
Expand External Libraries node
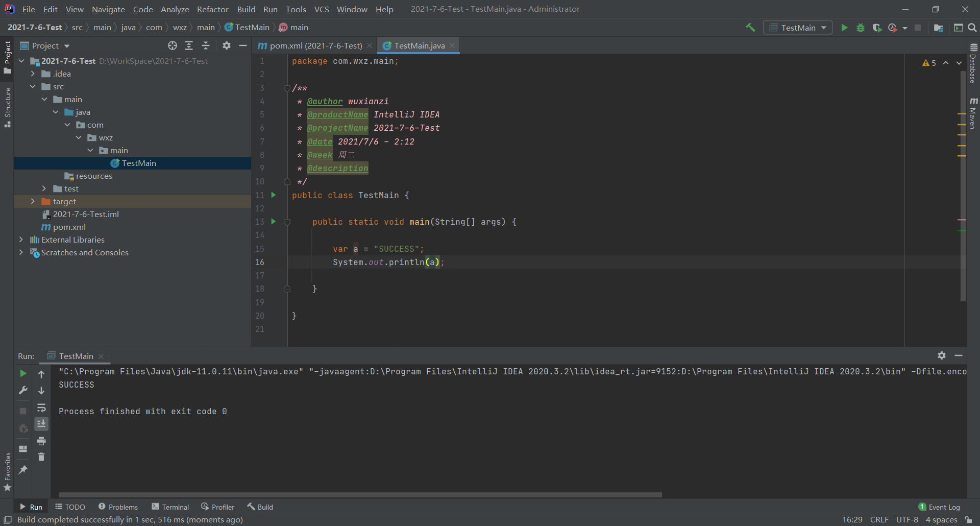[x=21, y=240]
